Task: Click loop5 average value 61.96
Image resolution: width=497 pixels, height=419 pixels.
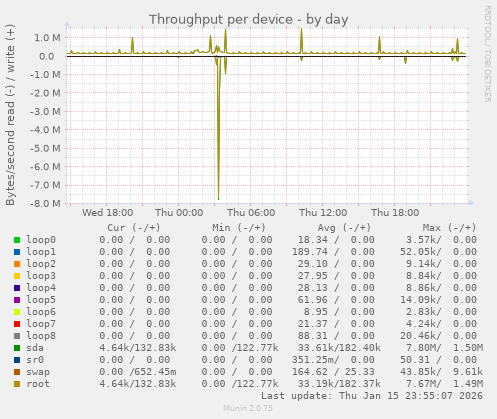Action: pyautogui.click(x=312, y=300)
